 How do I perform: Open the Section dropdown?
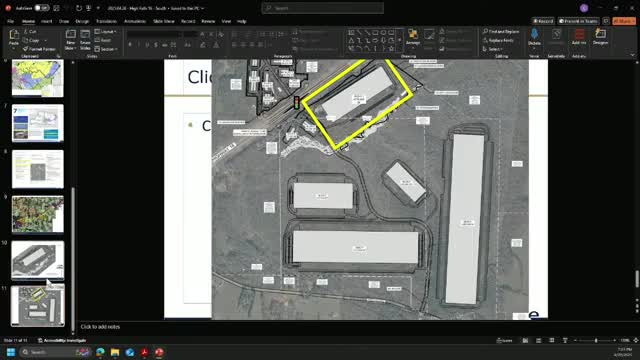(x=106, y=49)
